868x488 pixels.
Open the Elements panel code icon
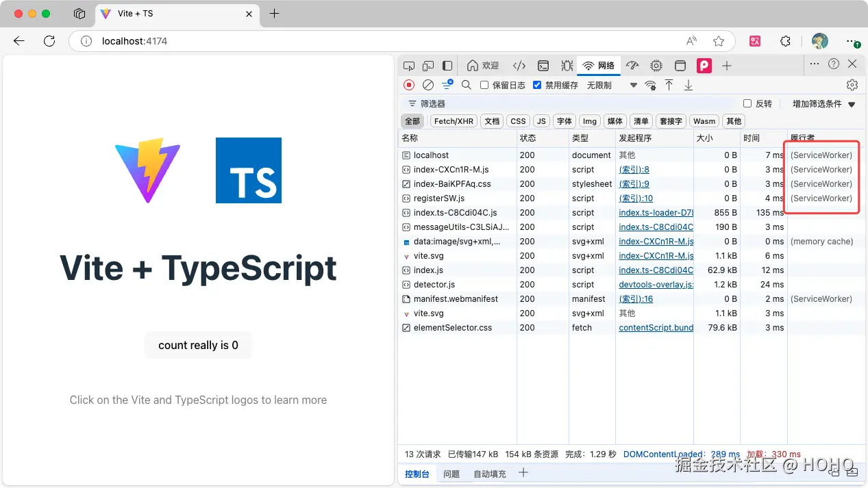tap(519, 66)
